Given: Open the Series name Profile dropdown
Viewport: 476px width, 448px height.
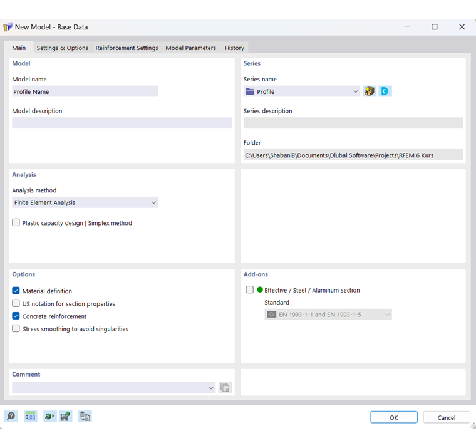Looking at the screenshot, I should tap(356, 91).
